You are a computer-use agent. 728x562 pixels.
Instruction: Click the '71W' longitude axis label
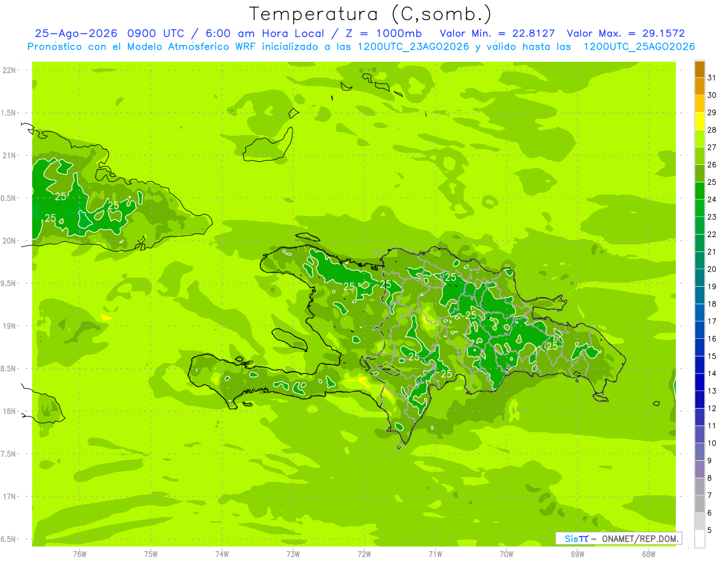pyautogui.click(x=435, y=554)
